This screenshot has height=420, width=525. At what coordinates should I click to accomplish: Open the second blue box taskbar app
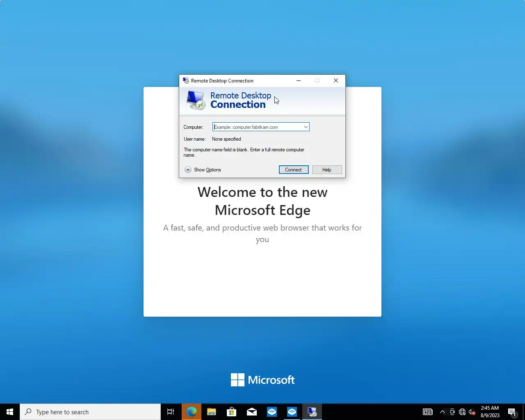tap(292, 412)
